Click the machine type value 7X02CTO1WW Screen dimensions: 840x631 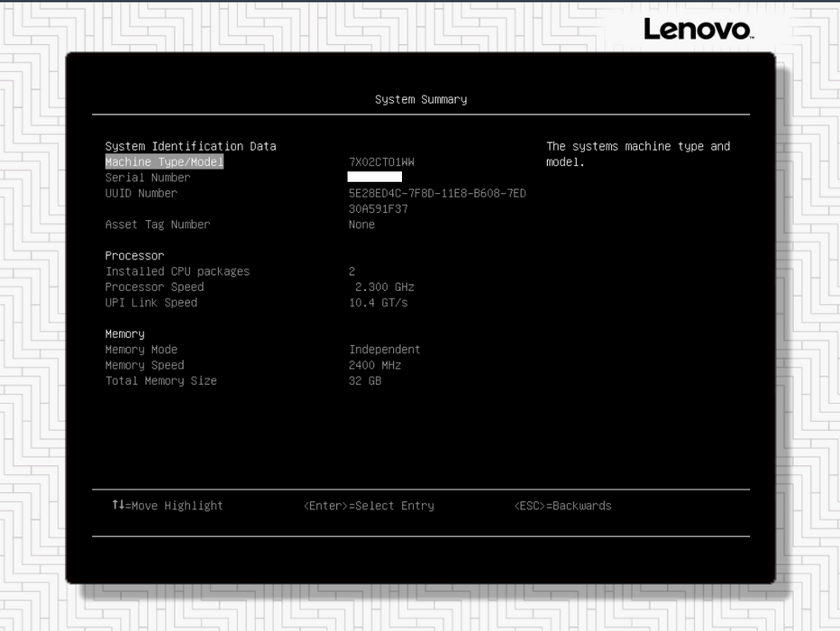point(381,161)
